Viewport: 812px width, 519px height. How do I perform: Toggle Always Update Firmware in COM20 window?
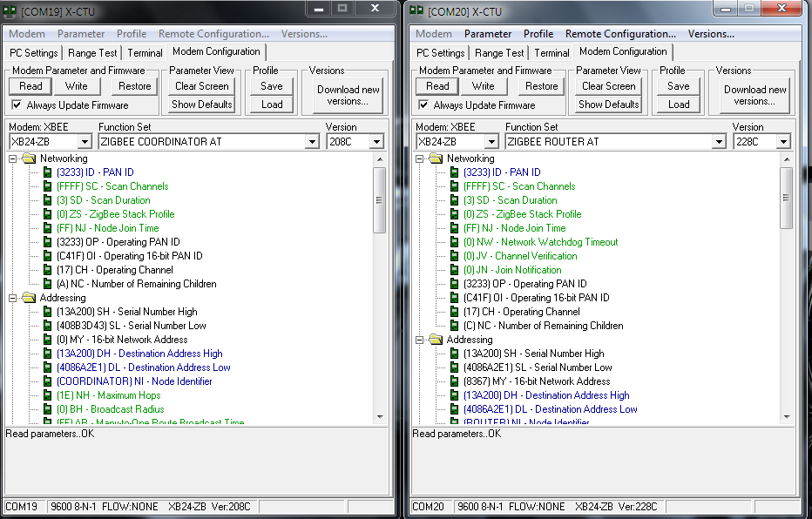423,105
